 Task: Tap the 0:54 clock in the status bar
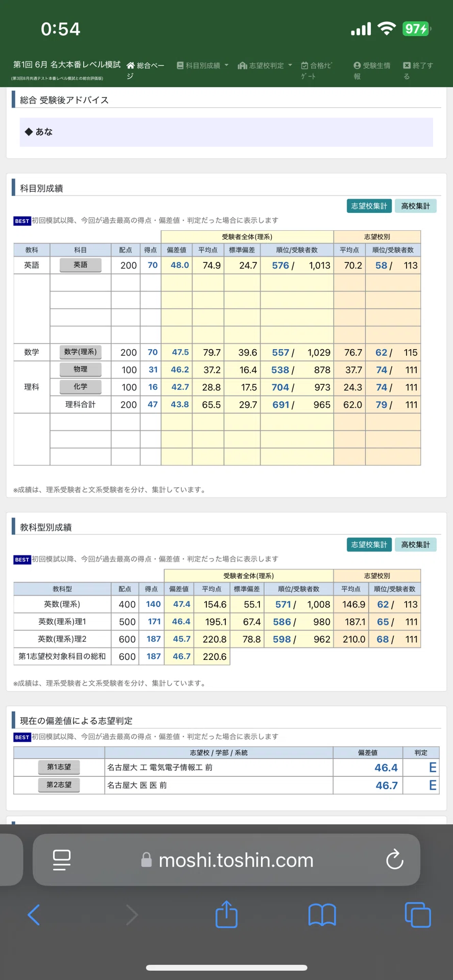pos(60,29)
